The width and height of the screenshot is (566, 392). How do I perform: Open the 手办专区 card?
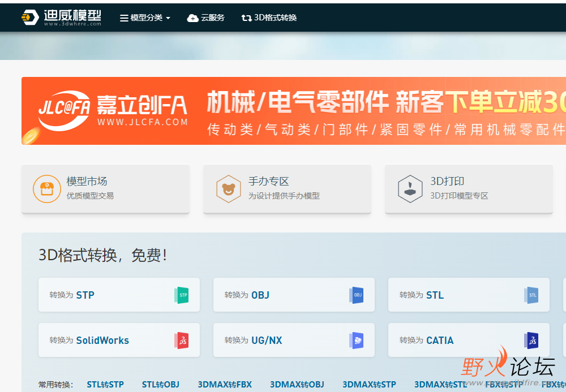(287, 189)
